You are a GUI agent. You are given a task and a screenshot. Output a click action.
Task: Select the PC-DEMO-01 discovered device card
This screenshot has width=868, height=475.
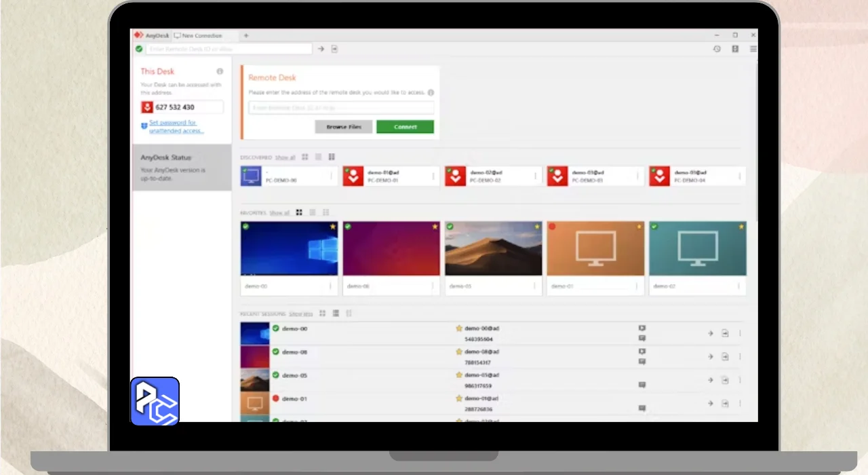coord(391,176)
